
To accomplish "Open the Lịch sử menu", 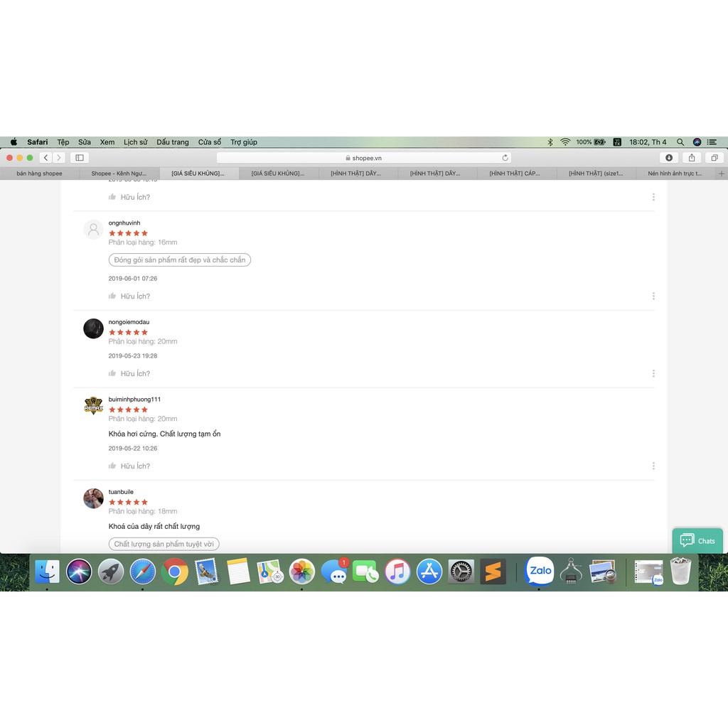I will tap(135, 142).
